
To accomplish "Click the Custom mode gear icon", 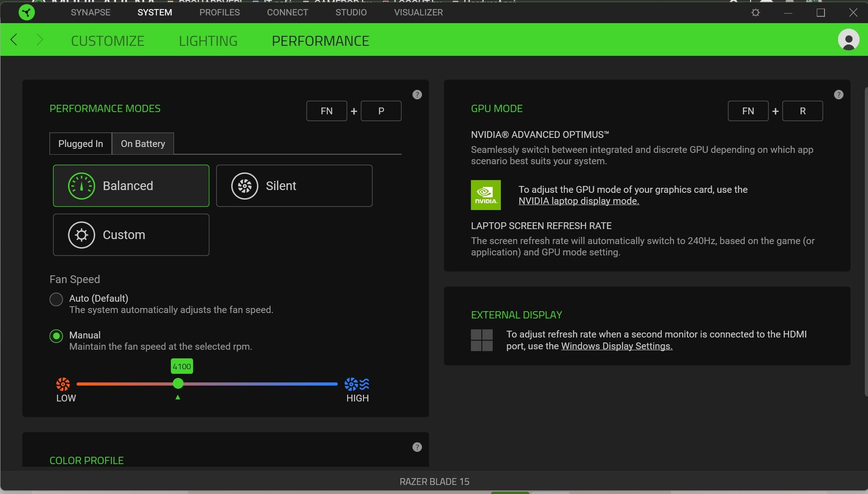I will 82,235.
